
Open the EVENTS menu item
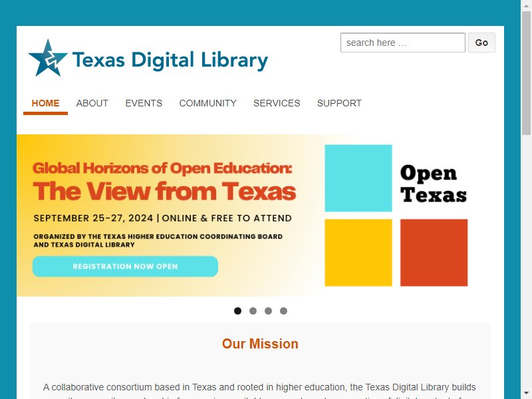[144, 103]
